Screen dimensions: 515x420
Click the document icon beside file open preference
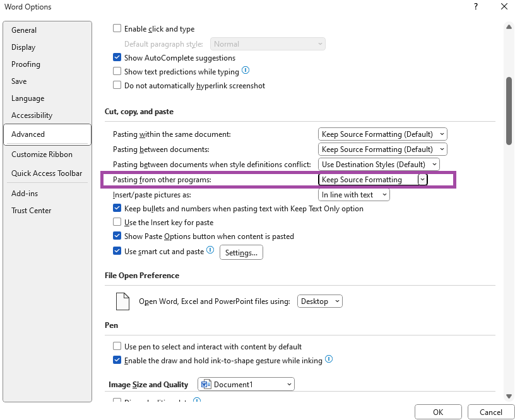[122, 301]
